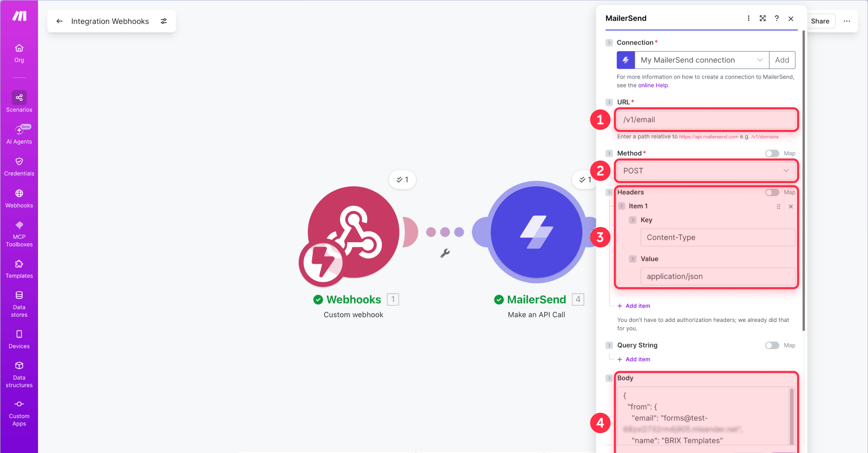Open the api.mailersend.com link
This screenshot has height=453, width=868.
708,137
